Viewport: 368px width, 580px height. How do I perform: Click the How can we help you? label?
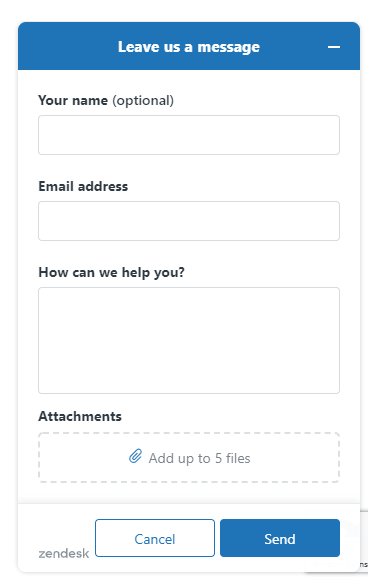click(x=111, y=273)
